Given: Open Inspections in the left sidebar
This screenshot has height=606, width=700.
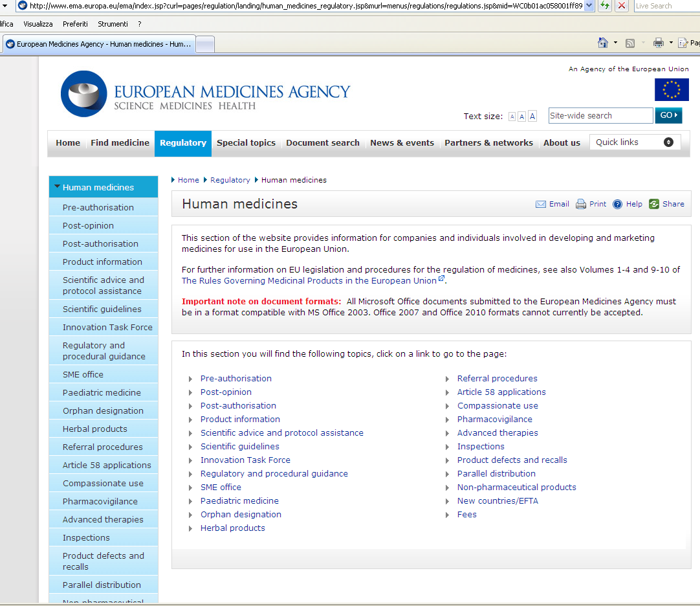Looking at the screenshot, I should click(x=104, y=537).
